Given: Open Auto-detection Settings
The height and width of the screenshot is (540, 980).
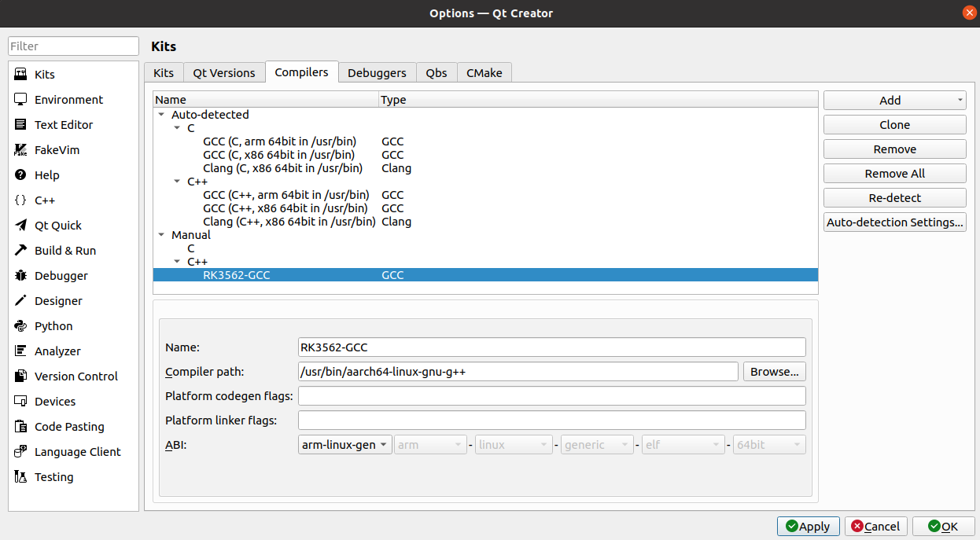Looking at the screenshot, I should (895, 222).
